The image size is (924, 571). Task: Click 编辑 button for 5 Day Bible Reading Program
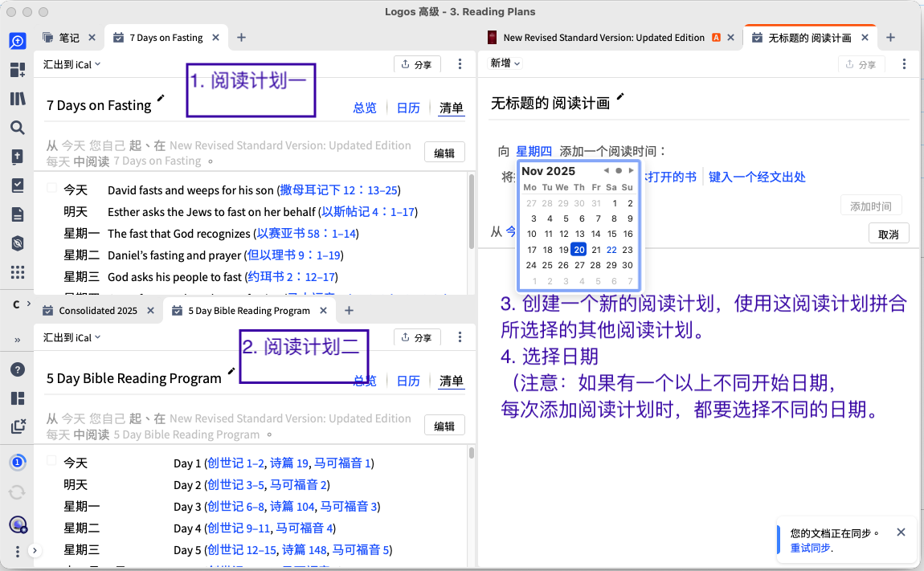pos(444,426)
